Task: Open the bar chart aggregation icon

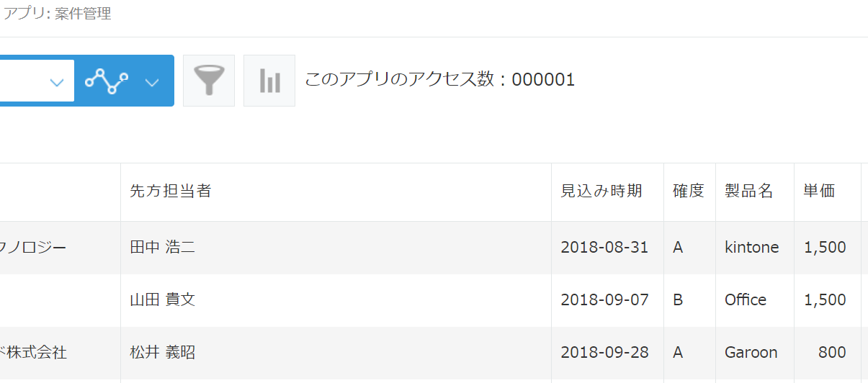Action: (x=269, y=81)
